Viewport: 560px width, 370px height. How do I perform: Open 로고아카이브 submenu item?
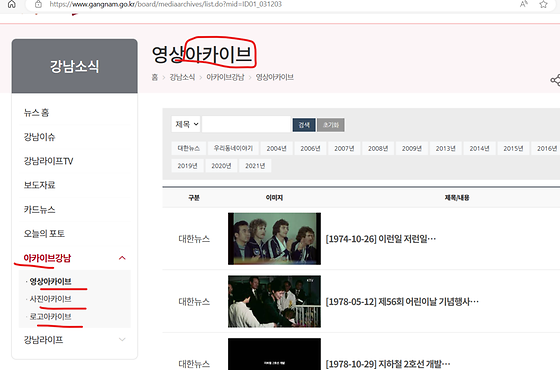(50, 316)
